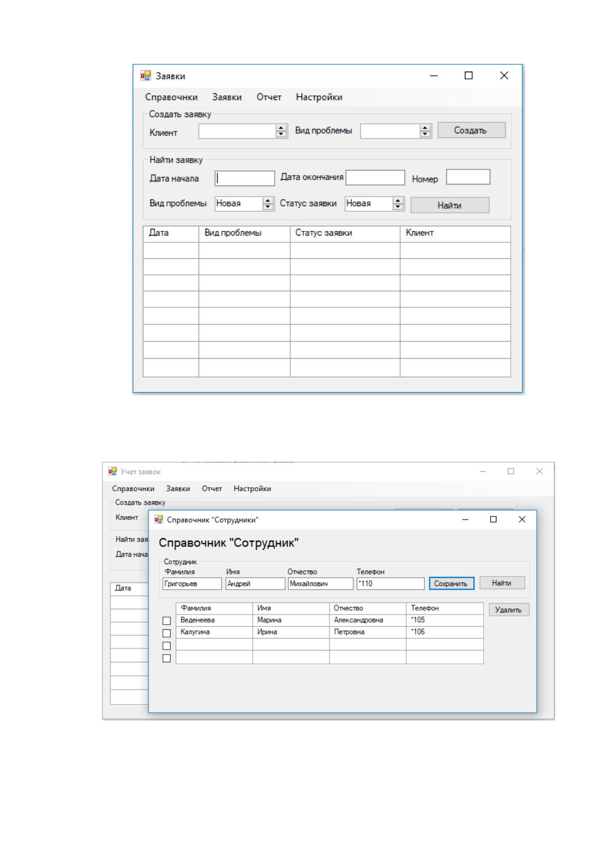Open the Отчет menu in Заявки window

click(x=269, y=97)
